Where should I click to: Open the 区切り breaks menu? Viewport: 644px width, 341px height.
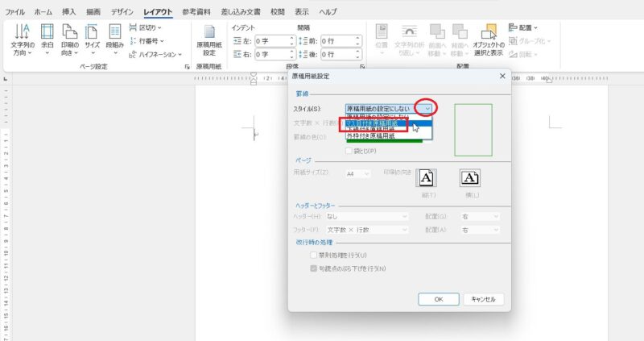(x=146, y=27)
